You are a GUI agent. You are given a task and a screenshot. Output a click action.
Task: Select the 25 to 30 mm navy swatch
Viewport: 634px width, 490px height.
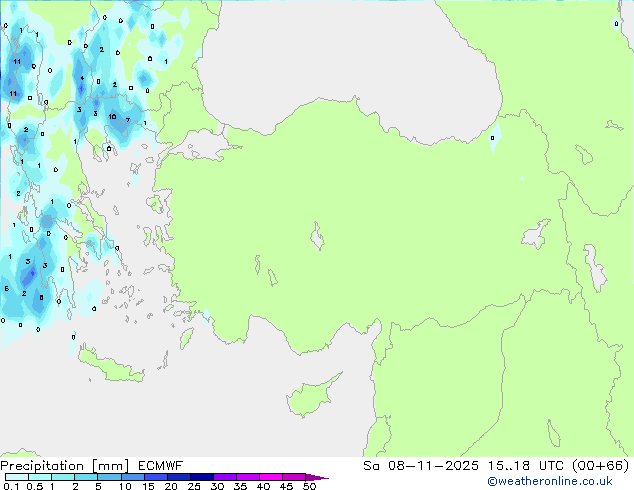[x=201, y=477]
